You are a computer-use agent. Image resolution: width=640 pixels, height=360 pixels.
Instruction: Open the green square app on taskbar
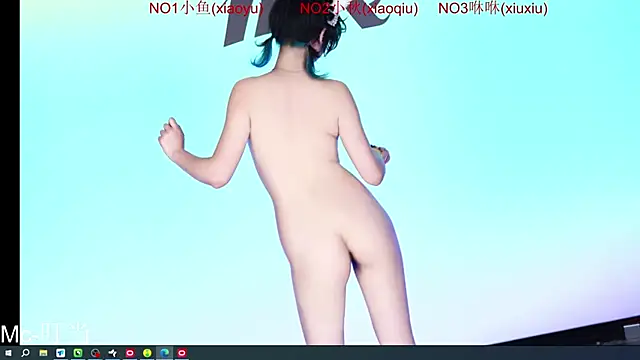point(78,353)
